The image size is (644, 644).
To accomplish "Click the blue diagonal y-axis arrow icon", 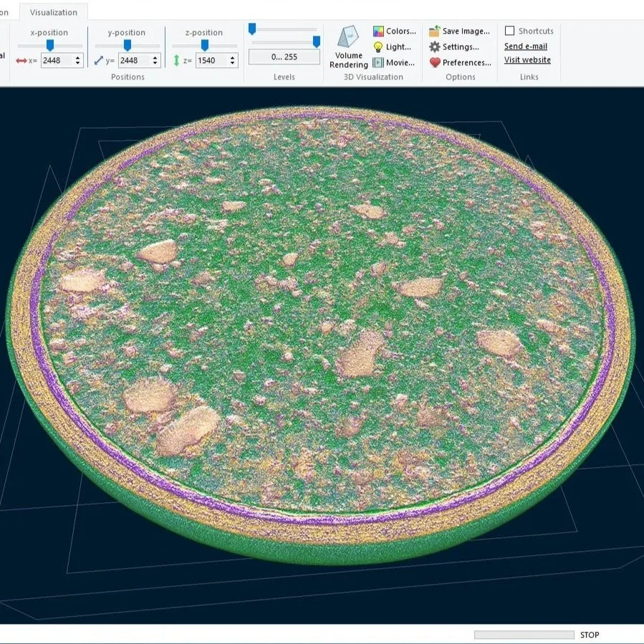I will coord(99,60).
